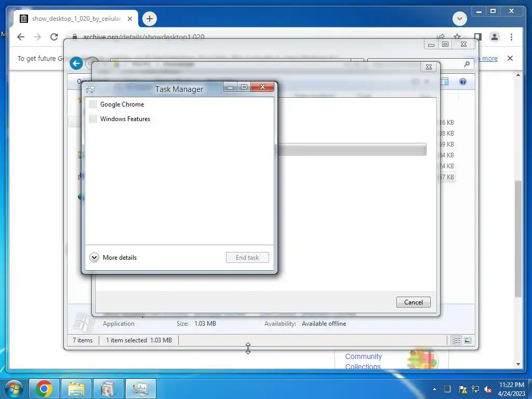Screen dimensions: 532x399
Task: Reload the archive.org page in Chrome
Action: [54, 37]
